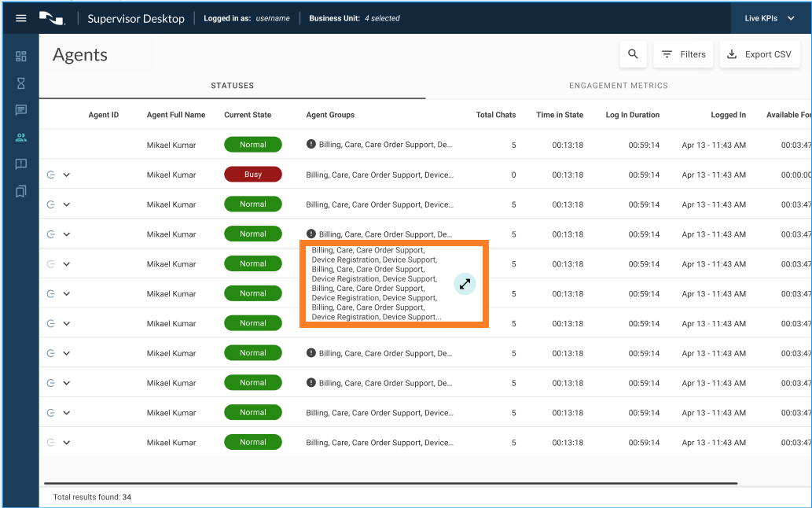Click the warning icon in first row's Agent Groups
This screenshot has width=812, height=508.
point(311,145)
